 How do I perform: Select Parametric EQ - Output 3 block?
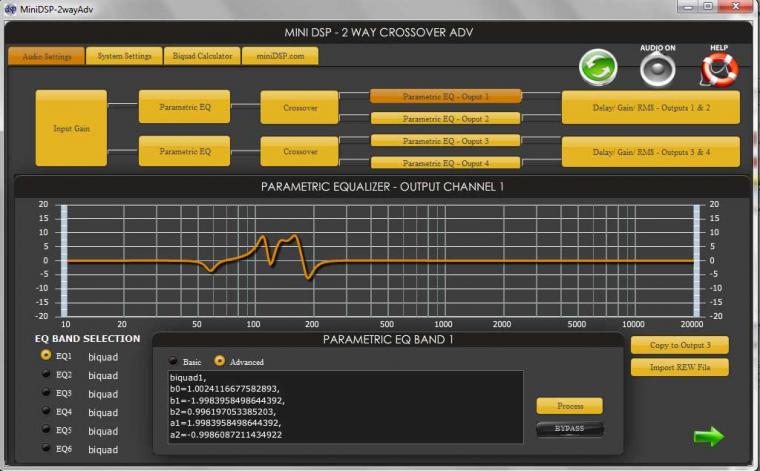pos(445,141)
